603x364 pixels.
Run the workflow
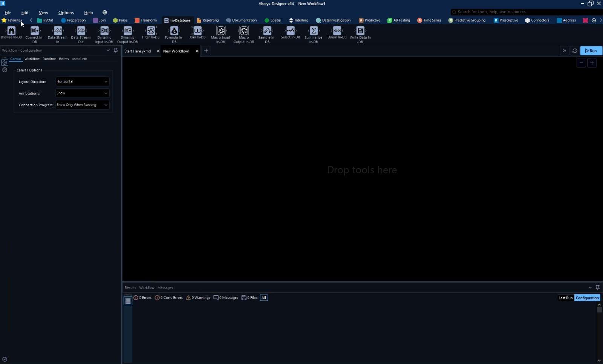pos(591,51)
